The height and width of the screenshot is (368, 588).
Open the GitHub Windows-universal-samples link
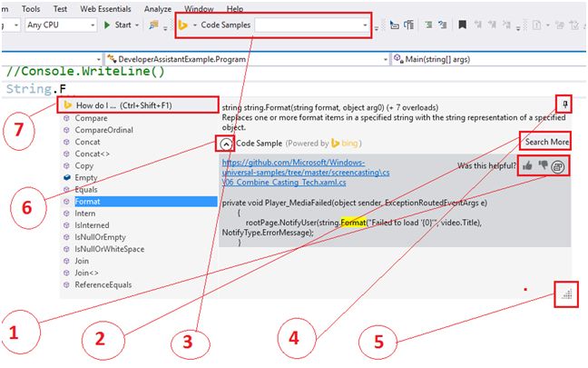point(306,173)
